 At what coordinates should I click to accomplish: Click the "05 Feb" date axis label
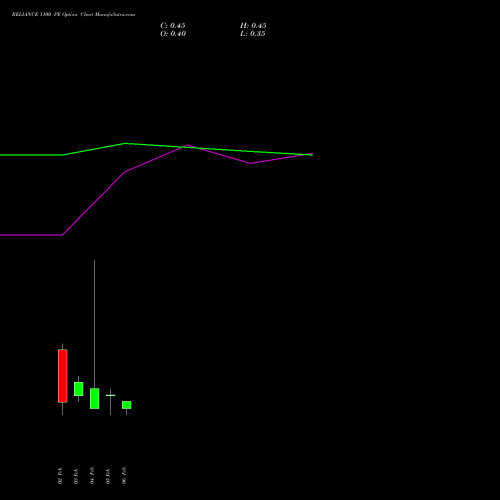[108, 476]
